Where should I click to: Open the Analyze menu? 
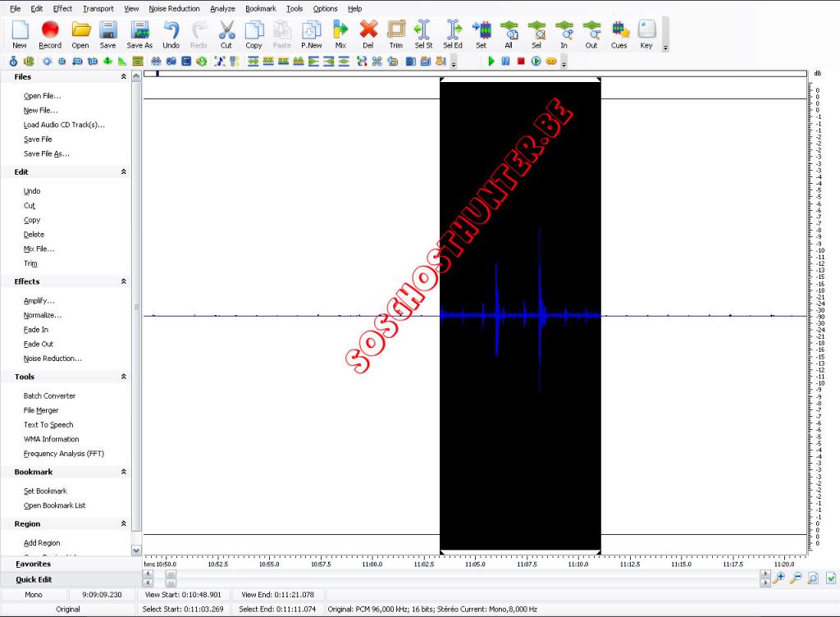pyautogui.click(x=222, y=8)
